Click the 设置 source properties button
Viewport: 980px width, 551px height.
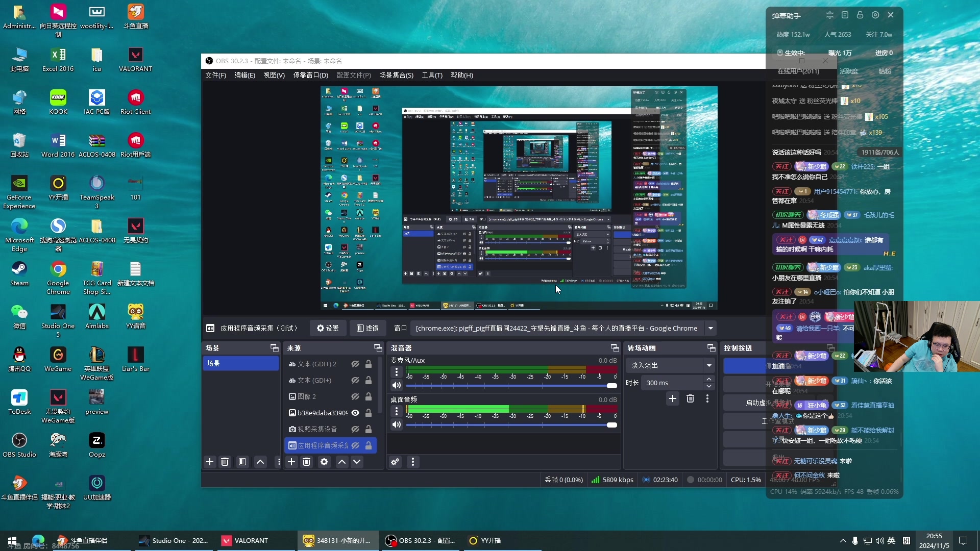pyautogui.click(x=328, y=329)
